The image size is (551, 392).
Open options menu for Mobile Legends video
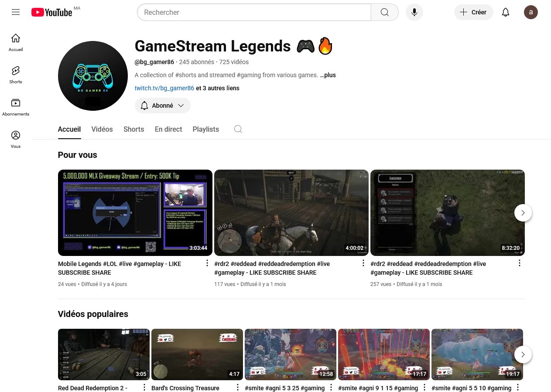point(207,263)
